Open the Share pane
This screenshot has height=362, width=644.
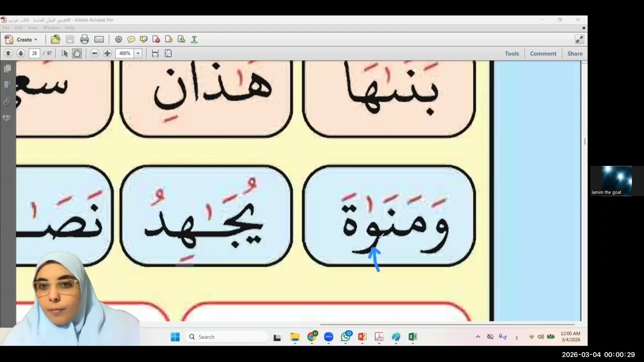point(575,53)
